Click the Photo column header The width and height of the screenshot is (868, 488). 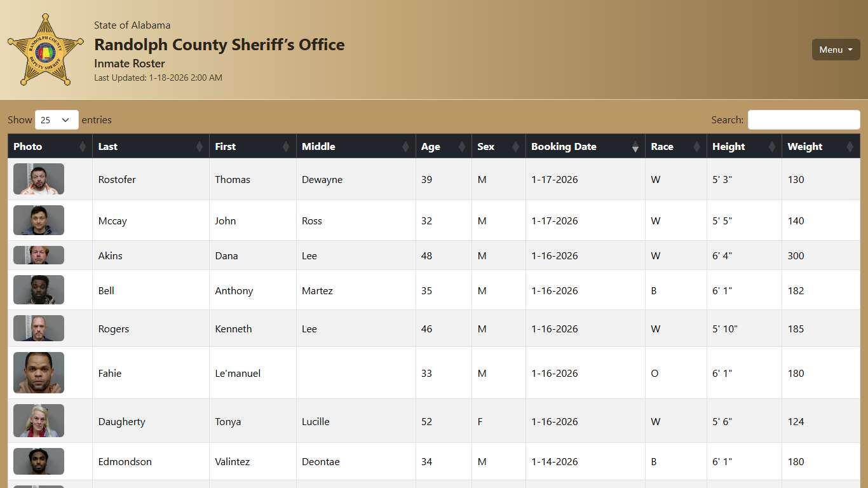27,146
